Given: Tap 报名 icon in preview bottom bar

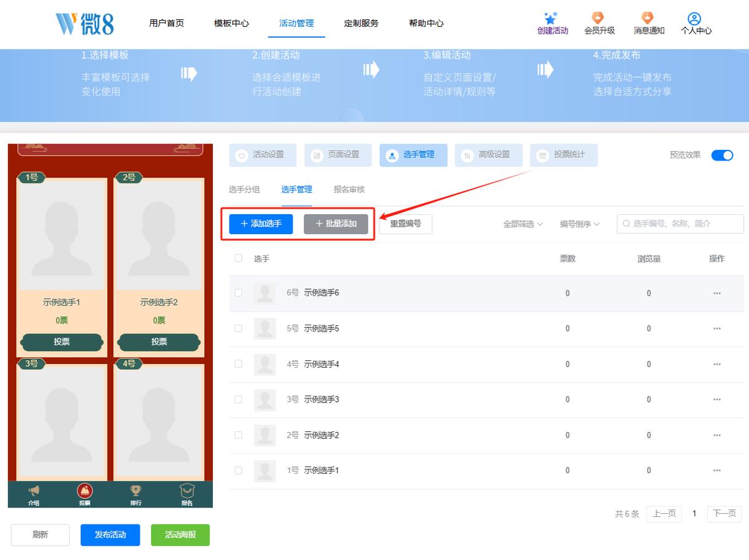Looking at the screenshot, I should point(187,491).
